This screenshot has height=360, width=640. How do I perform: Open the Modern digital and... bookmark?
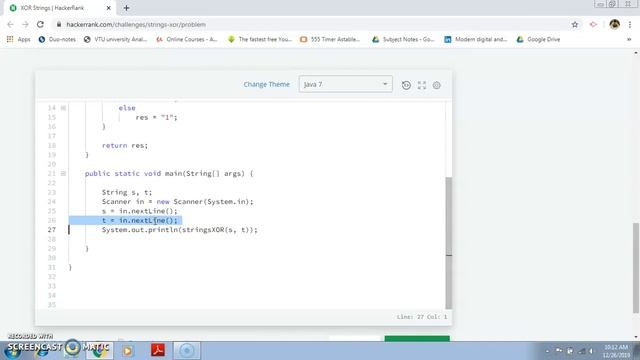tap(476, 39)
